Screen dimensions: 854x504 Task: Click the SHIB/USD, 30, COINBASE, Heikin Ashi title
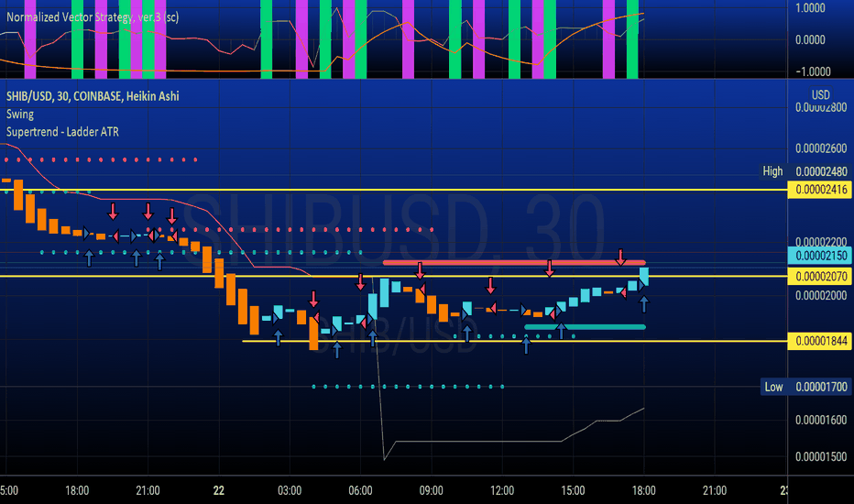click(x=93, y=96)
